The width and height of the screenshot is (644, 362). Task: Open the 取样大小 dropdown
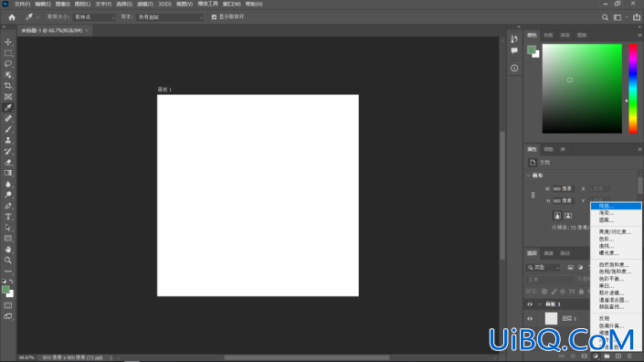(x=94, y=17)
